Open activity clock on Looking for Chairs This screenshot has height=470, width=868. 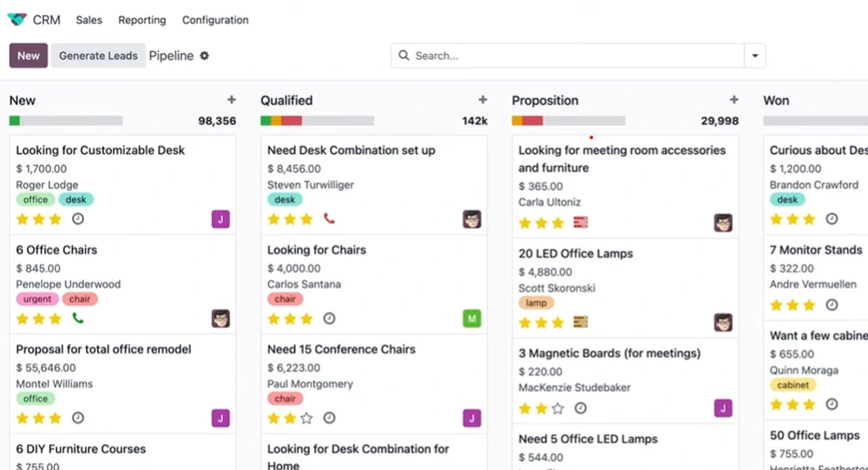[329, 318]
